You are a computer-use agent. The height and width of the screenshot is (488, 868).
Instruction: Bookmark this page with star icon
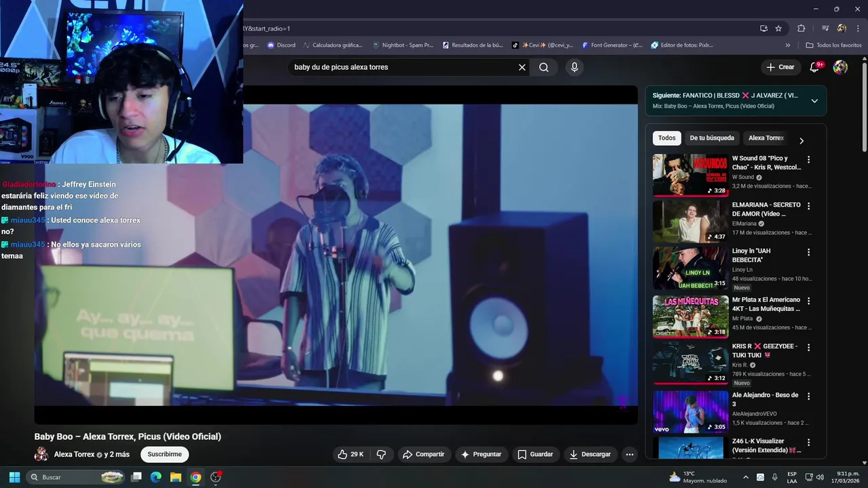778,28
